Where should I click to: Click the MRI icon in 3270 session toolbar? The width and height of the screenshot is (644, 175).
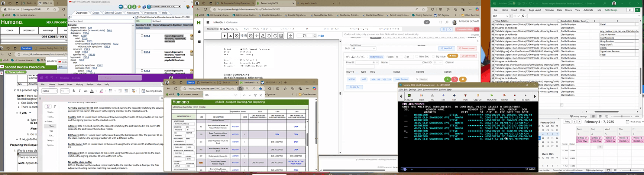443,97
